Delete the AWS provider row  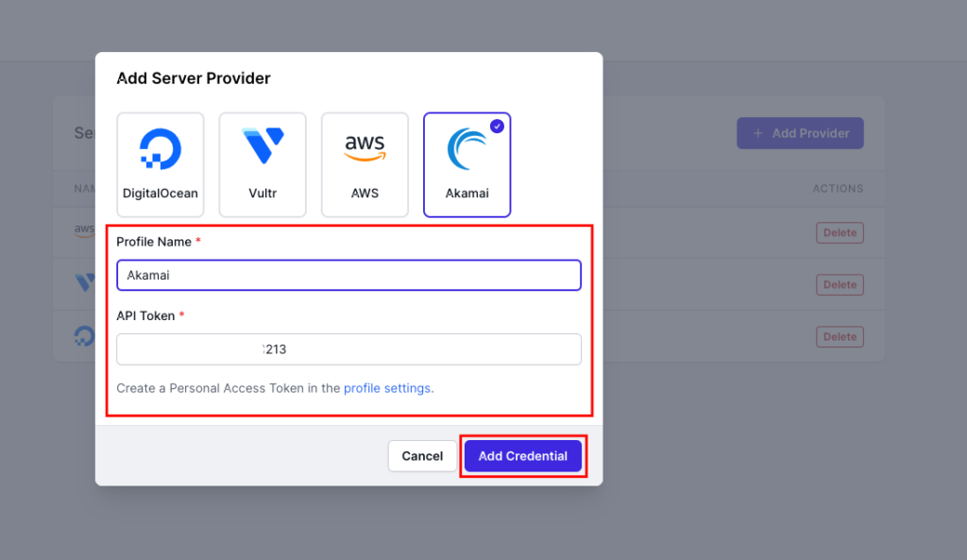840,232
